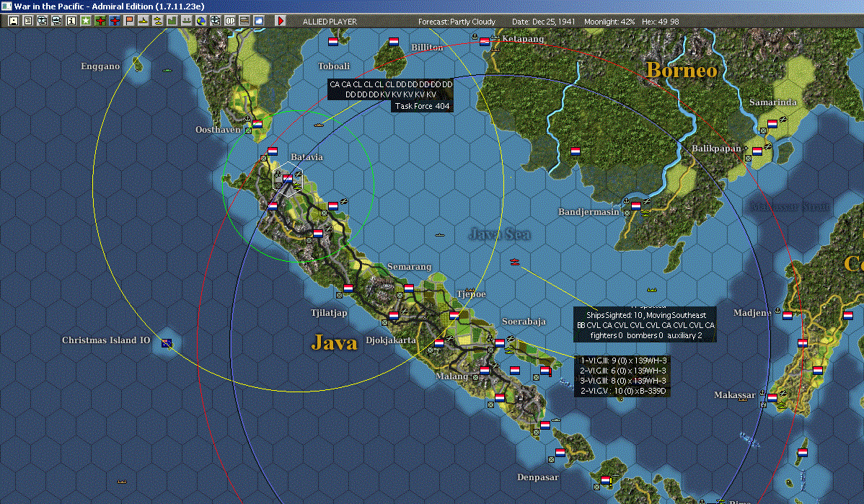This screenshot has height=504, width=864.
Task: Click the Borneo island name label
Action: point(682,70)
